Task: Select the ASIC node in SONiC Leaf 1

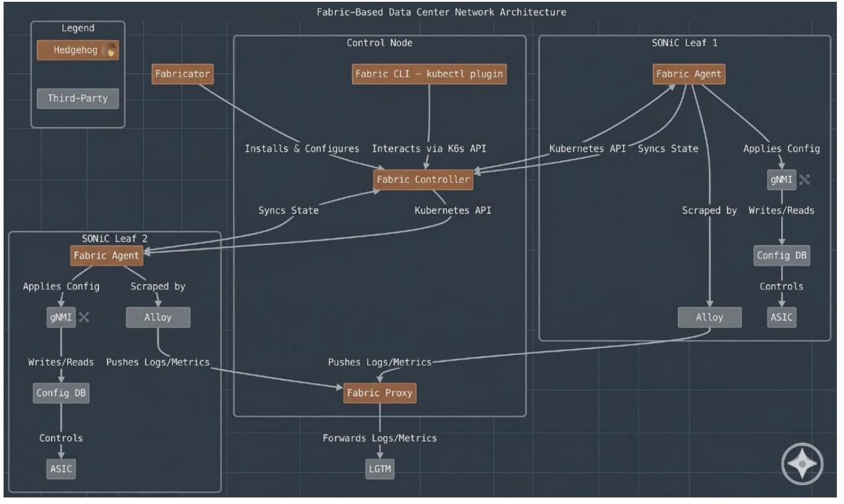Action: (x=782, y=317)
